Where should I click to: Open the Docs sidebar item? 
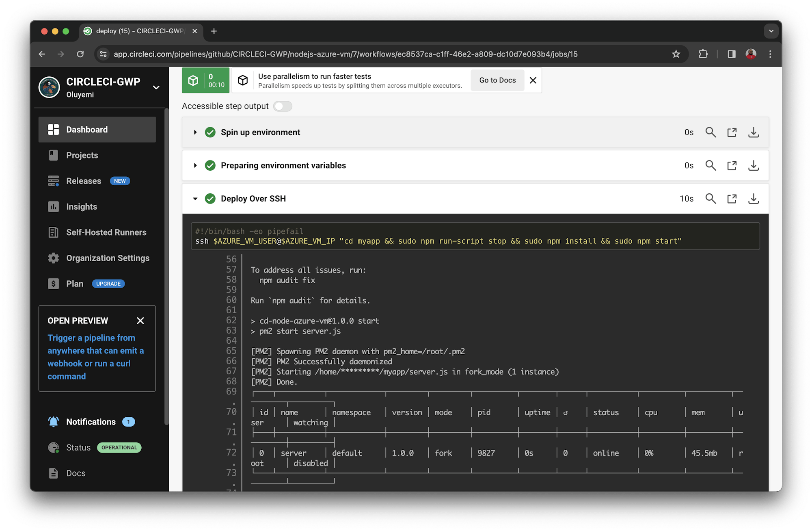coord(76,473)
